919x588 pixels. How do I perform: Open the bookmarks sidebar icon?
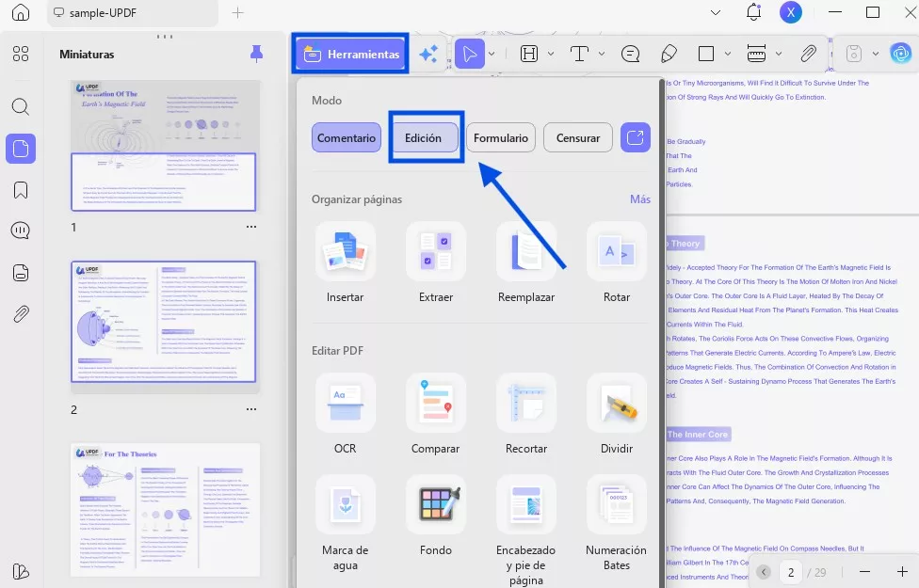coord(21,190)
